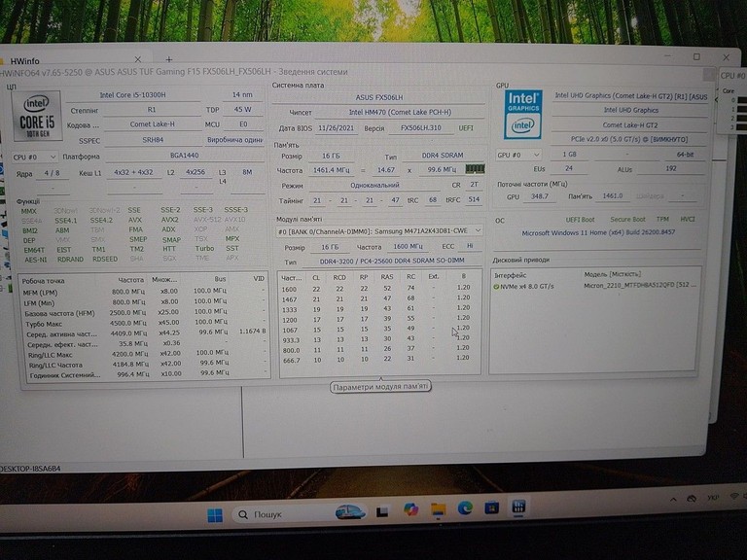Click the SRH84 SSPEC value
Screen dimensions: 747x560
tap(153, 140)
